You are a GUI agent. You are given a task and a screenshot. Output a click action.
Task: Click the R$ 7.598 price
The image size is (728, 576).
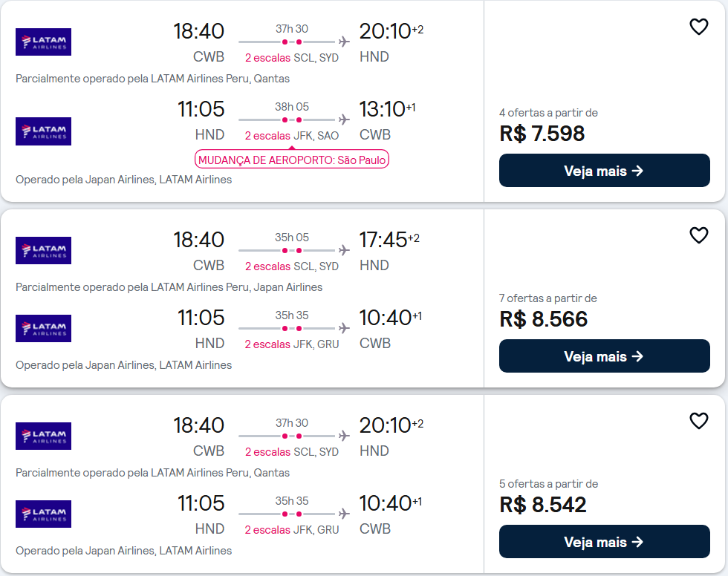click(542, 134)
